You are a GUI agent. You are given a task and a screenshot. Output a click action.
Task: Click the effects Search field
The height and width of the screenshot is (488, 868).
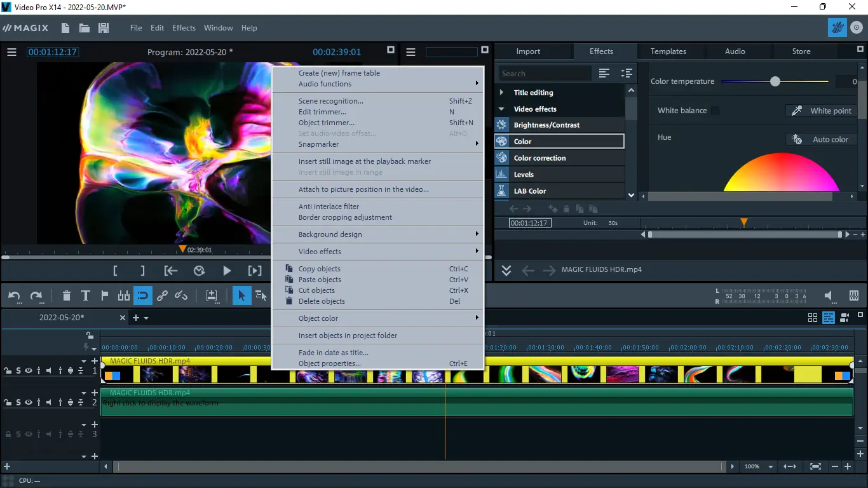tap(545, 74)
